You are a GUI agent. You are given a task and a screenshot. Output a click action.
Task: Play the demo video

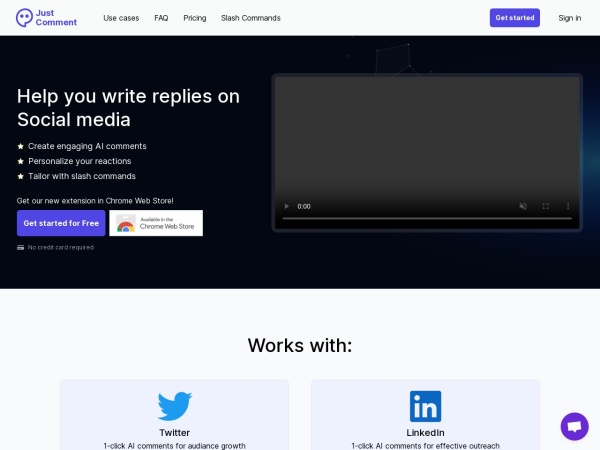pyautogui.click(x=287, y=206)
